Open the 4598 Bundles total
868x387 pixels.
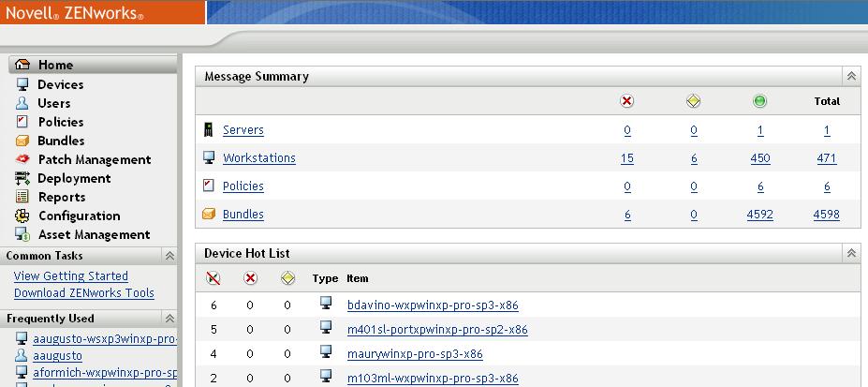point(827,215)
